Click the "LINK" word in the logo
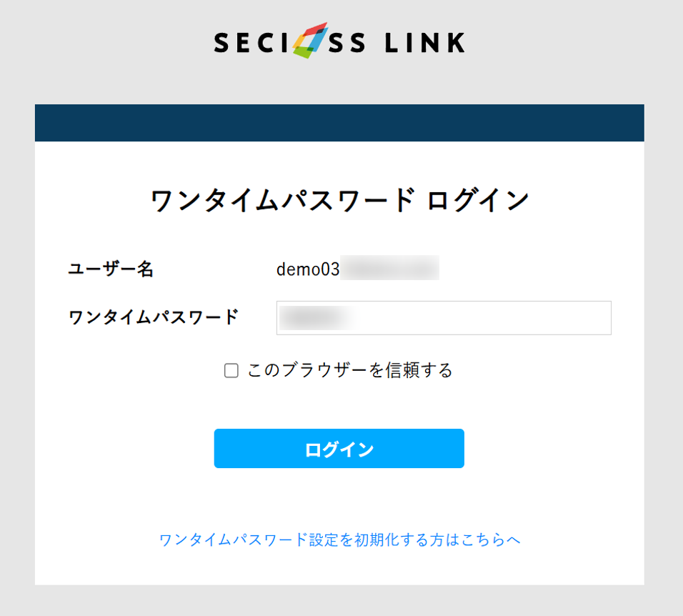 tap(425, 43)
